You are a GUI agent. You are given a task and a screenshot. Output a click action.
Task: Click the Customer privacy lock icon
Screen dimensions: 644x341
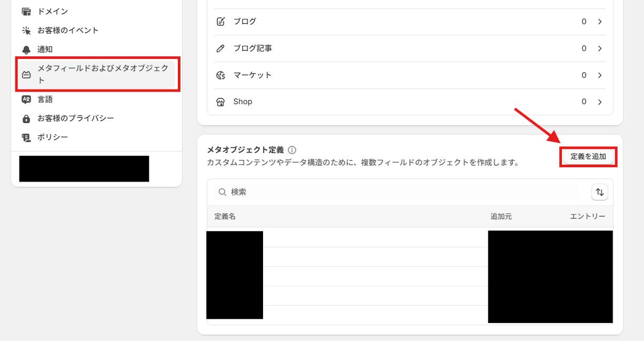[x=26, y=118]
